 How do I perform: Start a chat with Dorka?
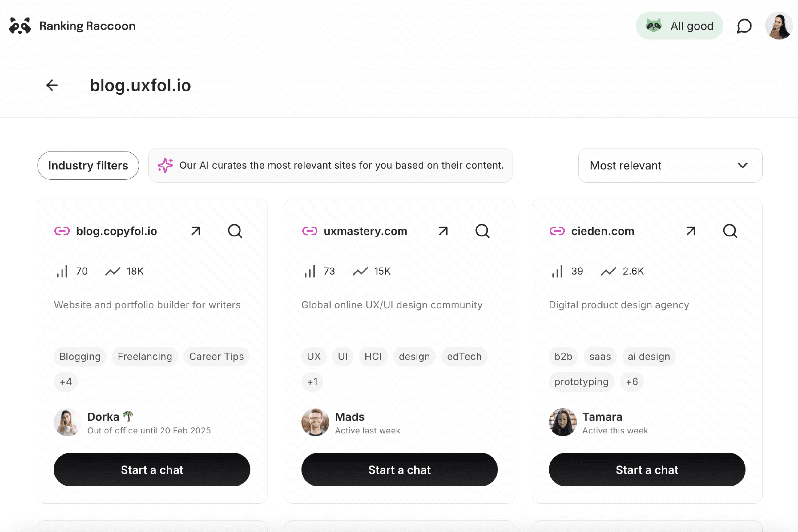152,470
